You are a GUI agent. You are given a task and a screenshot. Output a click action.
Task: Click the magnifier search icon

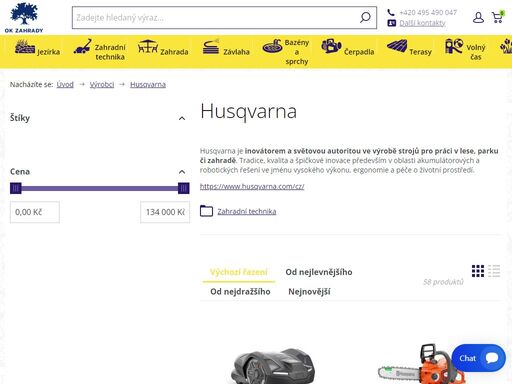(x=365, y=17)
